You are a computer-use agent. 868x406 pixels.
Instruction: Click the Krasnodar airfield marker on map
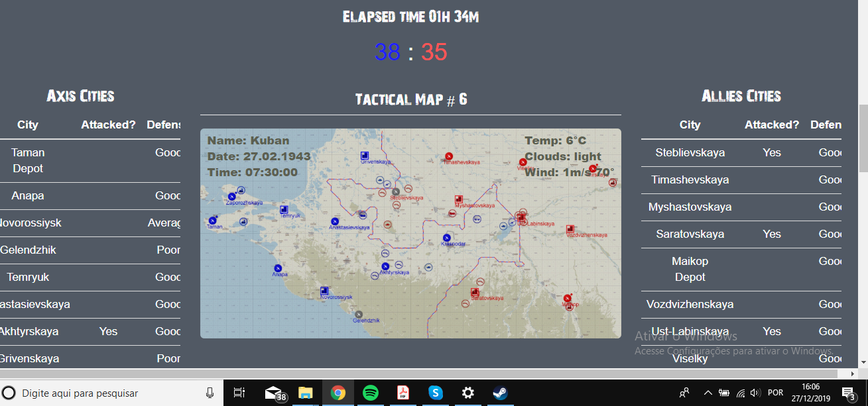coord(447,238)
